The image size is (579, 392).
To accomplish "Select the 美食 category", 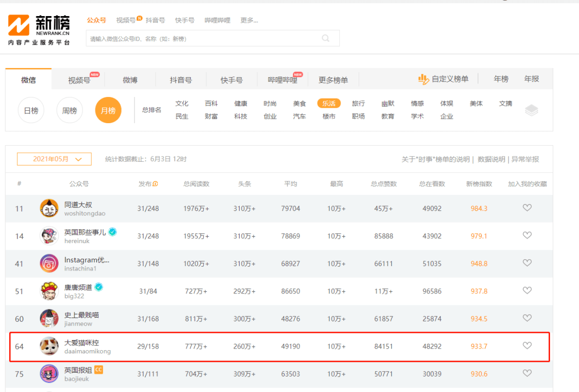I will (x=300, y=104).
